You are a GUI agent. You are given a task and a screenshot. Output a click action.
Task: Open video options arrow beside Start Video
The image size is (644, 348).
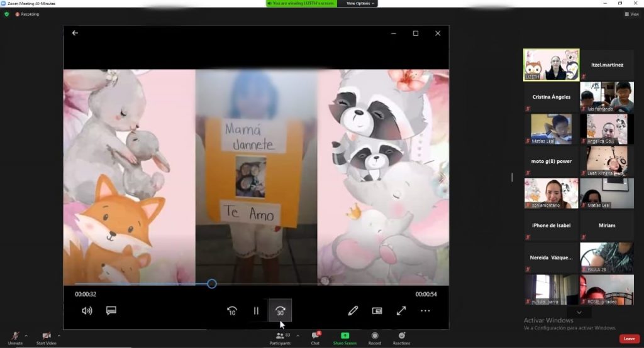(58, 335)
